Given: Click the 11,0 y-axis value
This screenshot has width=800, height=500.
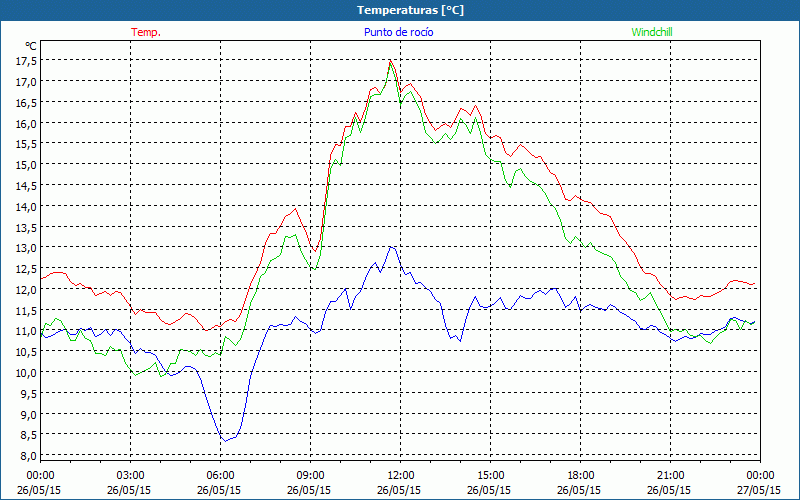Looking at the screenshot, I should point(27,331).
